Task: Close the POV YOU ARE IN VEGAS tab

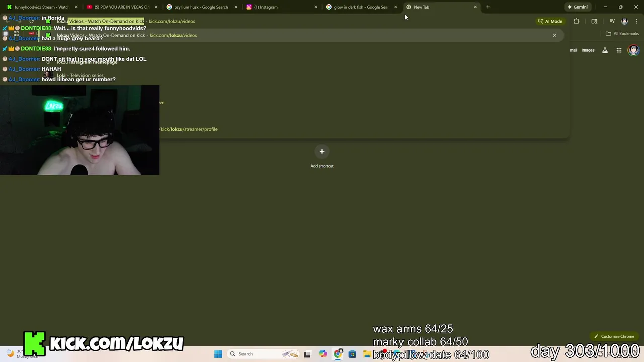Action: [156, 7]
